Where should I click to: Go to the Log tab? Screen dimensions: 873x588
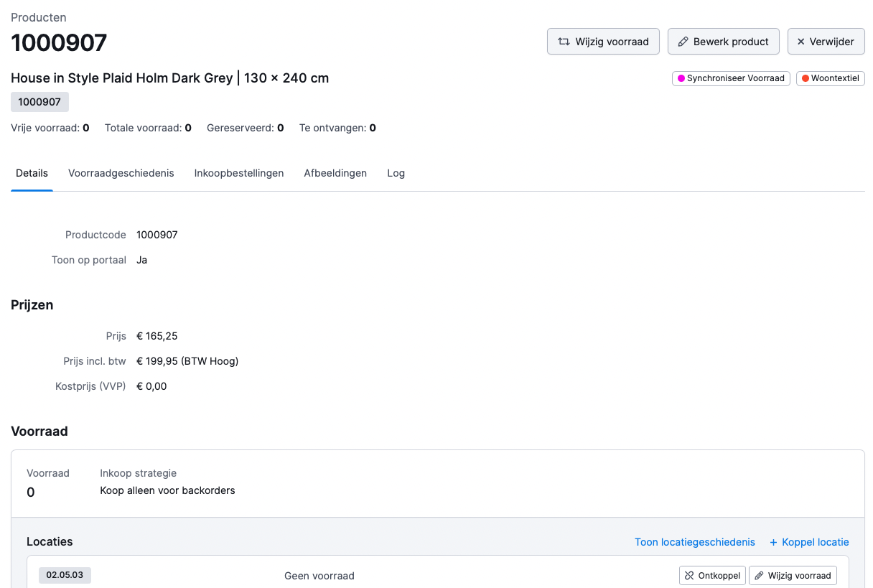point(396,173)
